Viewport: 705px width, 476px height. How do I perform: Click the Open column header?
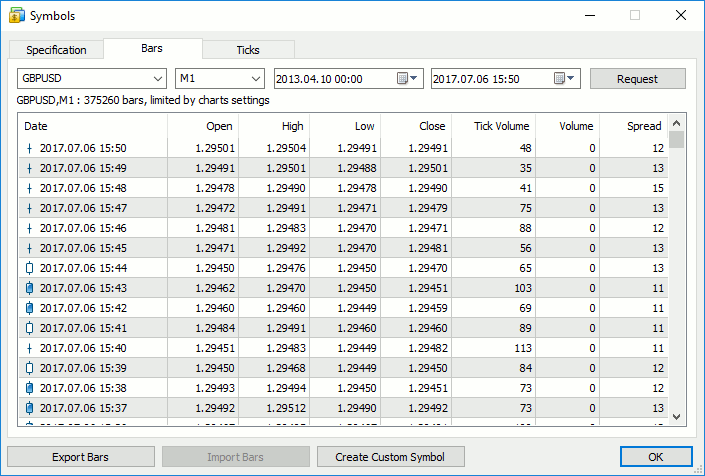pos(203,126)
